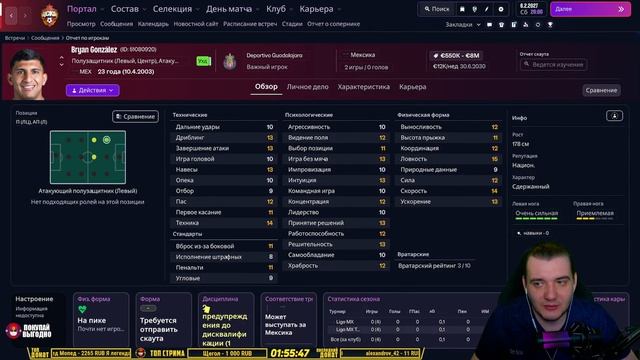Switch to the Характеристика tab
The width and height of the screenshot is (640, 360).
coord(364,87)
